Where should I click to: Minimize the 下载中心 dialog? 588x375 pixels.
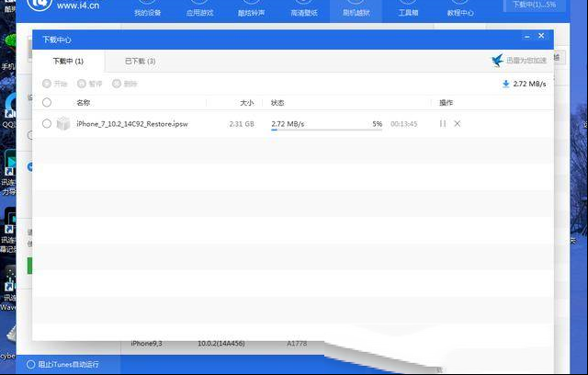pyautogui.click(x=527, y=37)
